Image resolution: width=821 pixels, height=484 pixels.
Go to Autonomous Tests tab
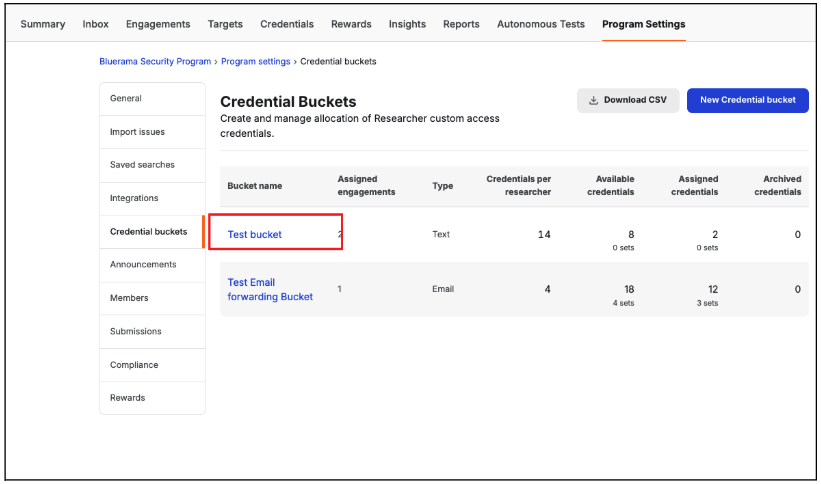click(540, 24)
